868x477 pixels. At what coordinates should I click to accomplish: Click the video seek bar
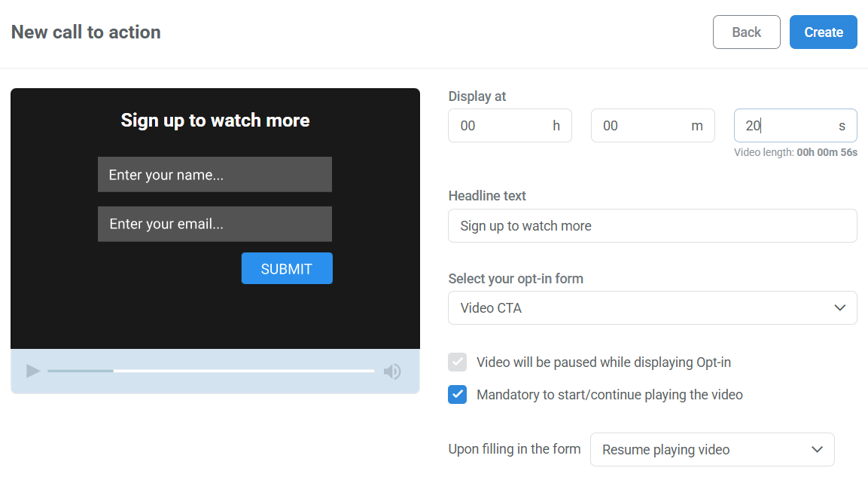211,371
